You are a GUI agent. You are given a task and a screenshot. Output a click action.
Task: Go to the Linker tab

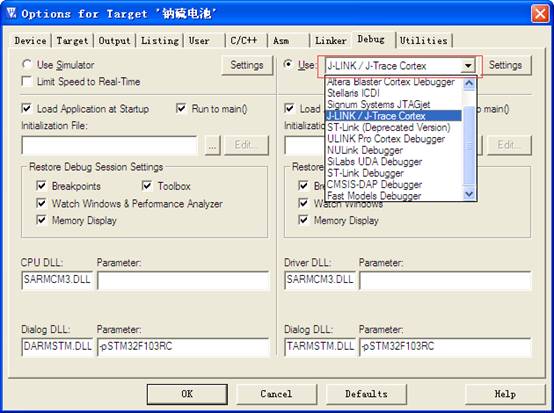click(x=331, y=41)
